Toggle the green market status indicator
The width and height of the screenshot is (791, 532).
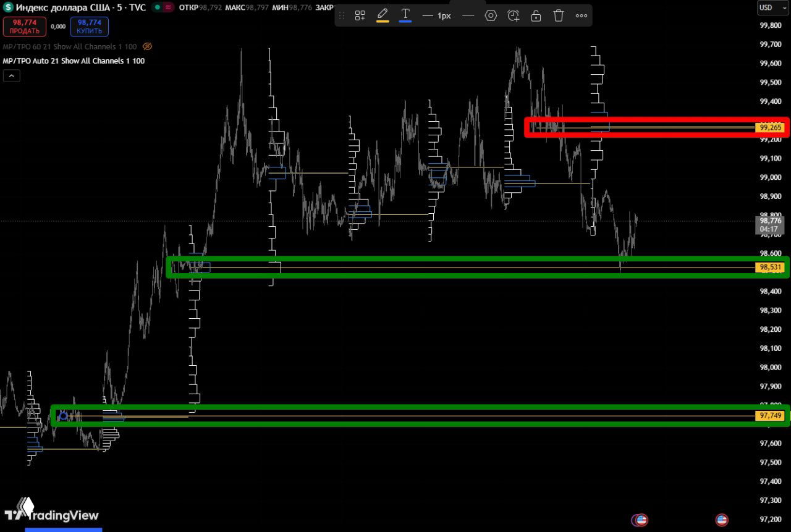click(159, 7)
